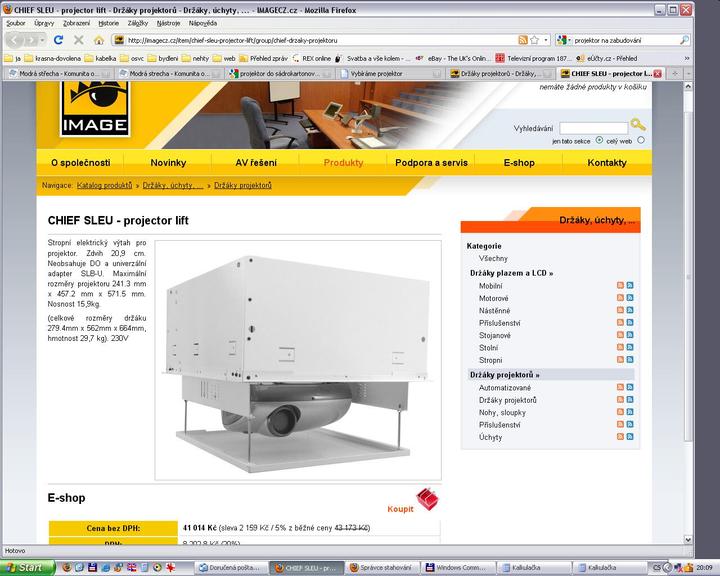Click the search key icon beside Vyhledávání
The height and width of the screenshot is (576, 720).
click(638, 125)
